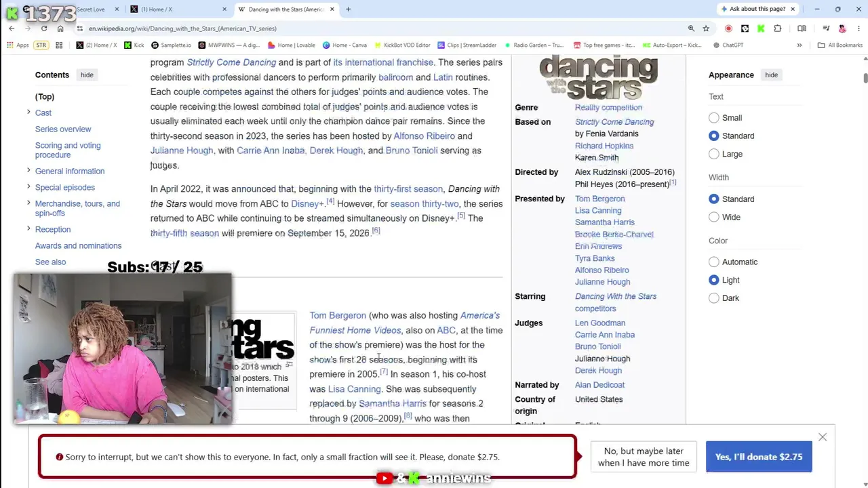The width and height of the screenshot is (868, 488).
Task: Open the Chrome three-dot menu
Action: point(858,28)
